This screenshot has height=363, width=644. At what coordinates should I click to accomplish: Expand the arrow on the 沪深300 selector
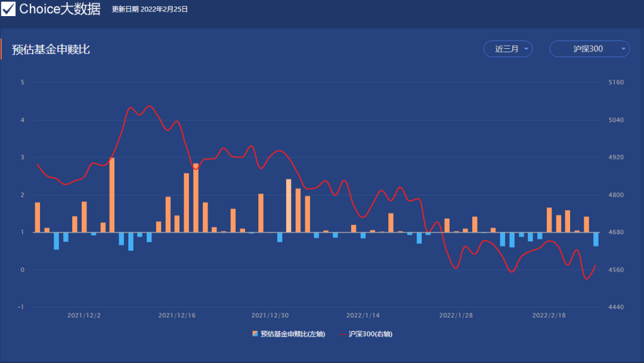(623, 49)
